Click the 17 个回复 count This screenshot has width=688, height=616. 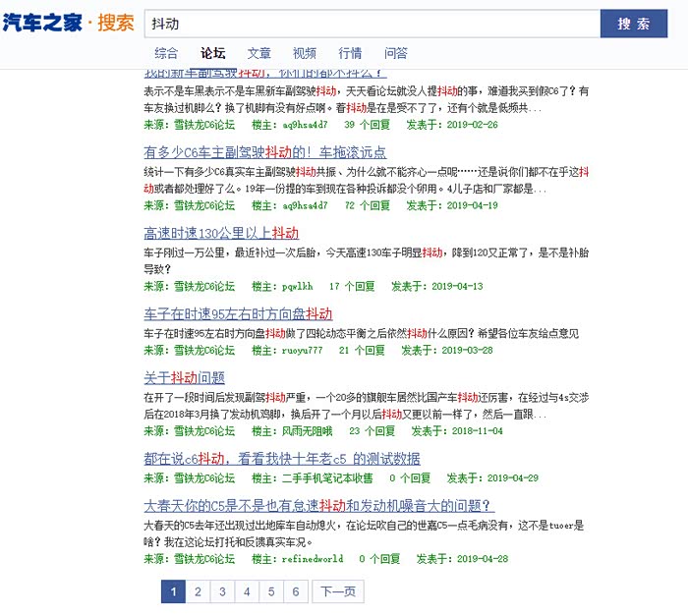coord(352,286)
